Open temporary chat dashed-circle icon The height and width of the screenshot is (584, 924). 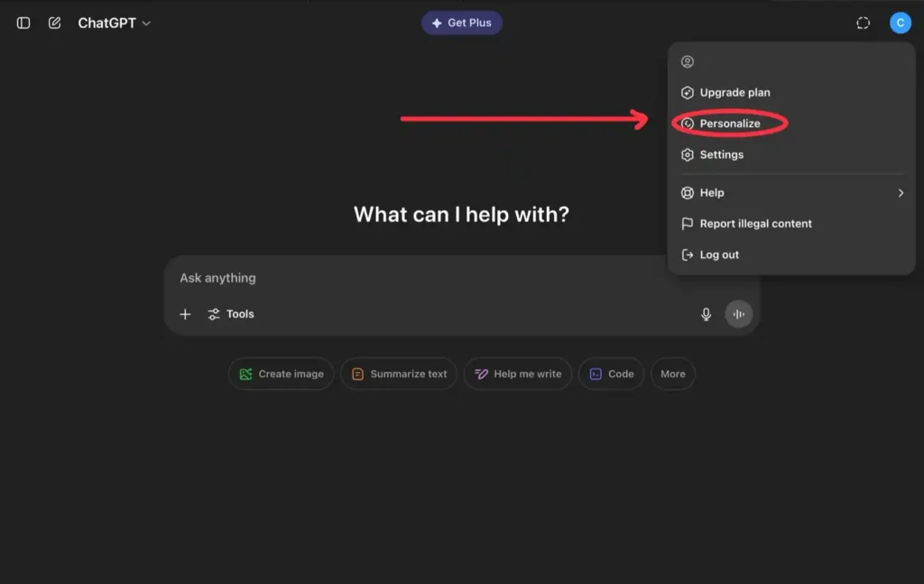(x=863, y=23)
